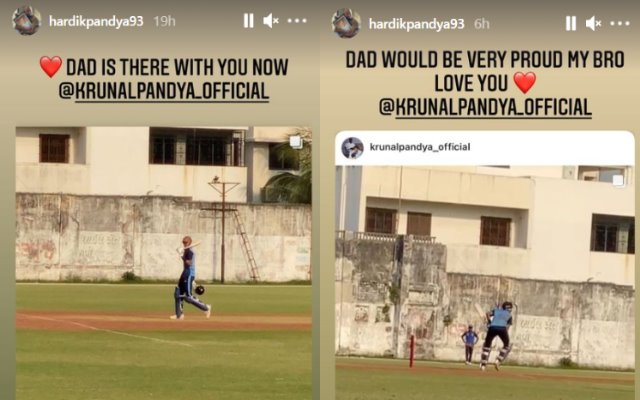Open the krunalpandya_official avatar in the reshared post

pos(352,147)
